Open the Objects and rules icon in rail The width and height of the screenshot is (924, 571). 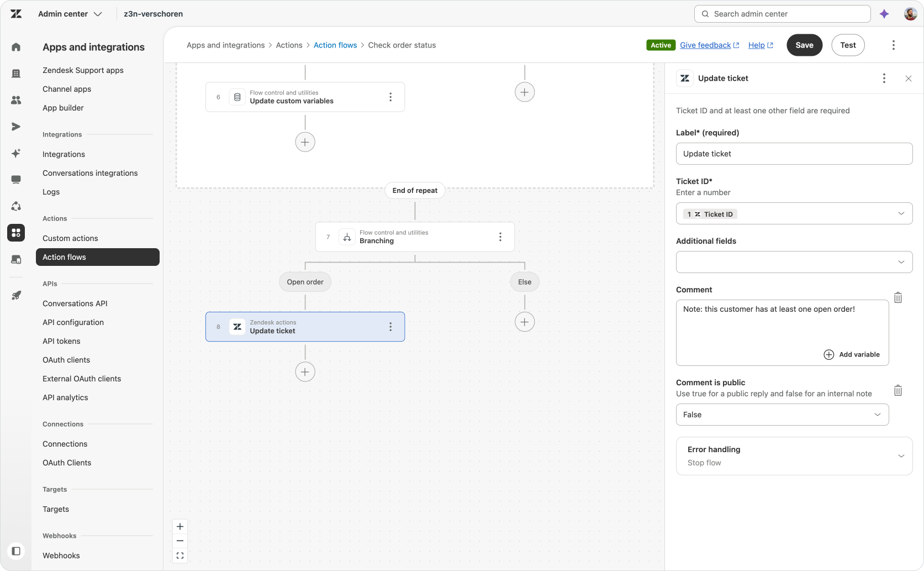(16, 206)
